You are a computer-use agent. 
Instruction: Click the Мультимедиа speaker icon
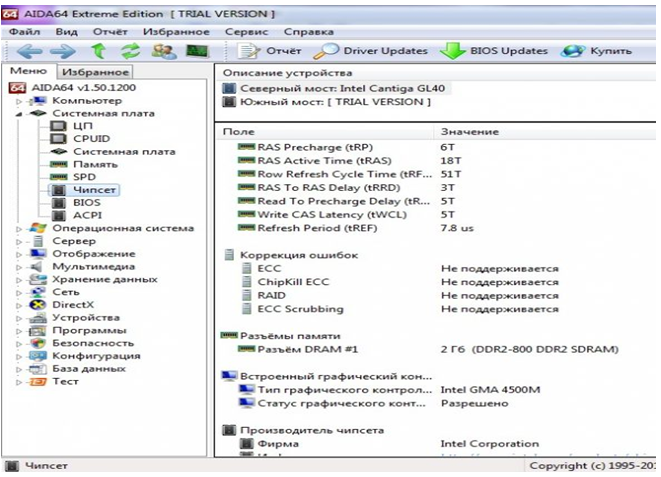click(38, 267)
